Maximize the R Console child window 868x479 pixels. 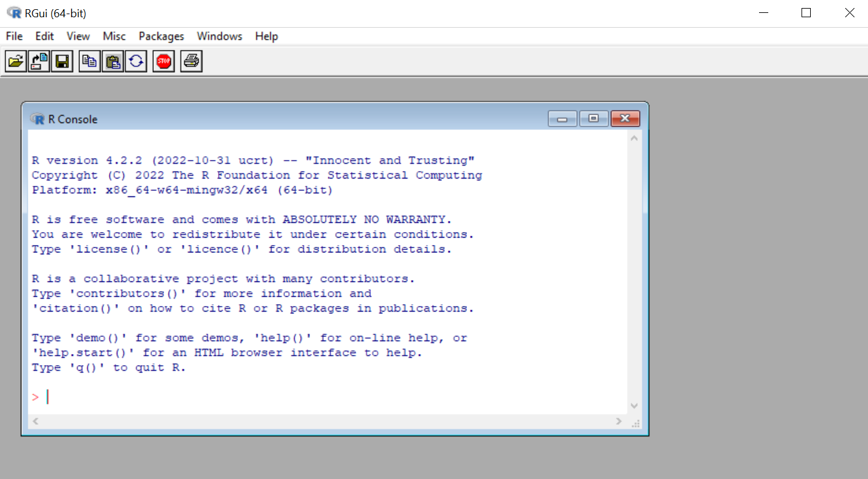click(x=593, y=119)
